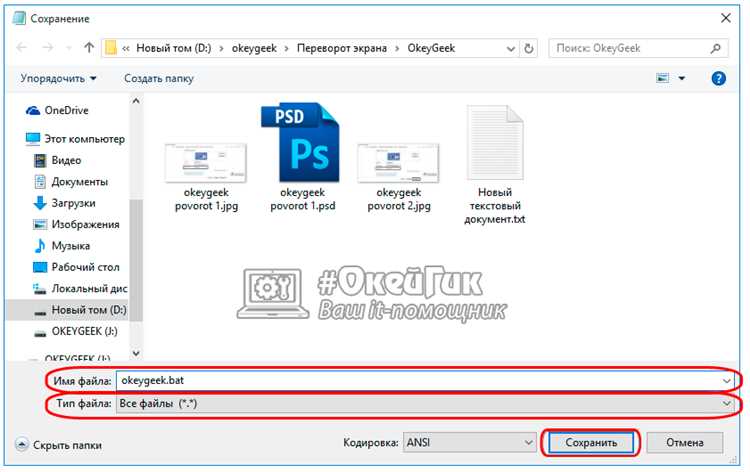Expand the Упорядочить menu
The width and height of the screenshot is (750, 472).
click(x=59, y=78)
